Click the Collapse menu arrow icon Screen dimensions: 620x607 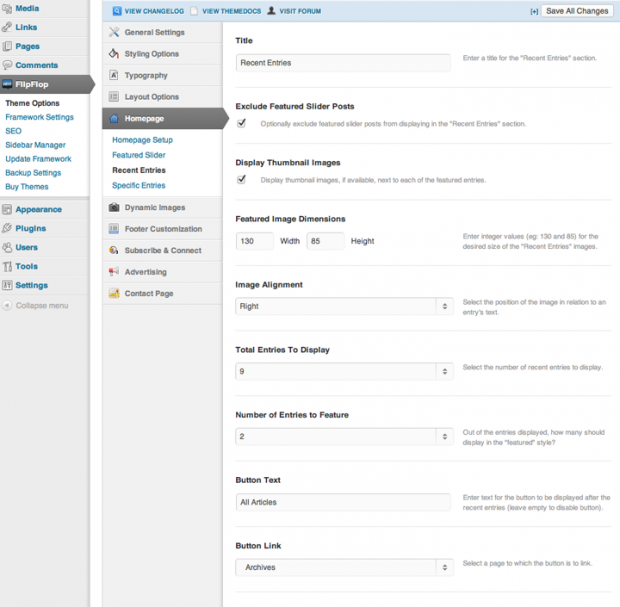pyautogui.click(x=7, y=305)
